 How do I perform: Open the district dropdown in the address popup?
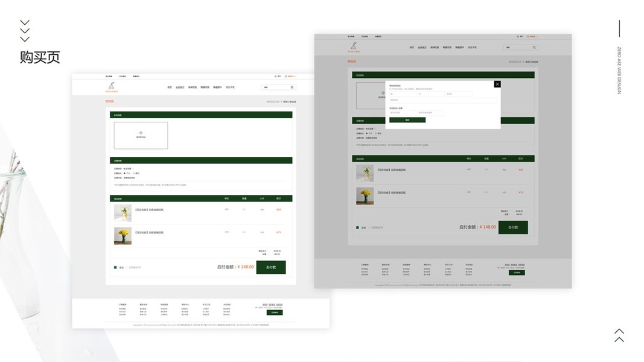[459, 94]
